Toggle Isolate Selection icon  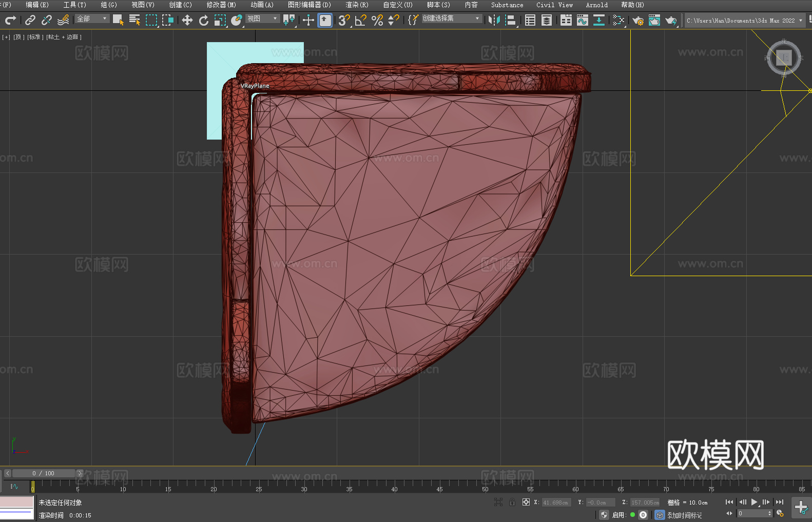pyautogui.click(x=498, y=502)
